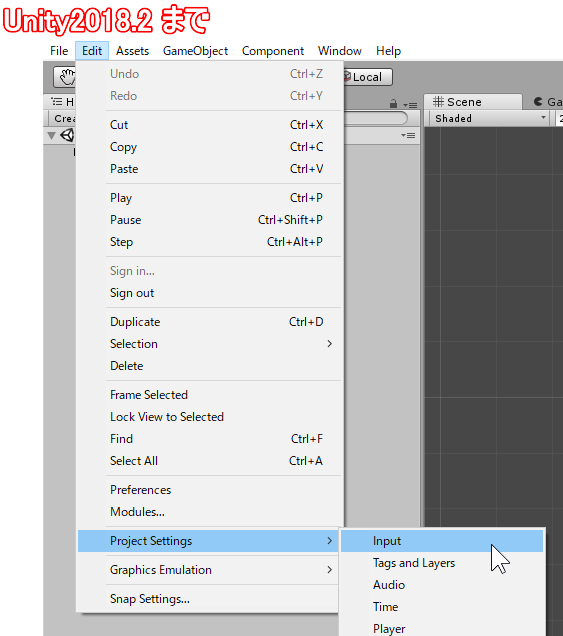The width and height of the screenshot is (563, 636).
Task: Open the Component menu
Action: click(x=273, y=51)
